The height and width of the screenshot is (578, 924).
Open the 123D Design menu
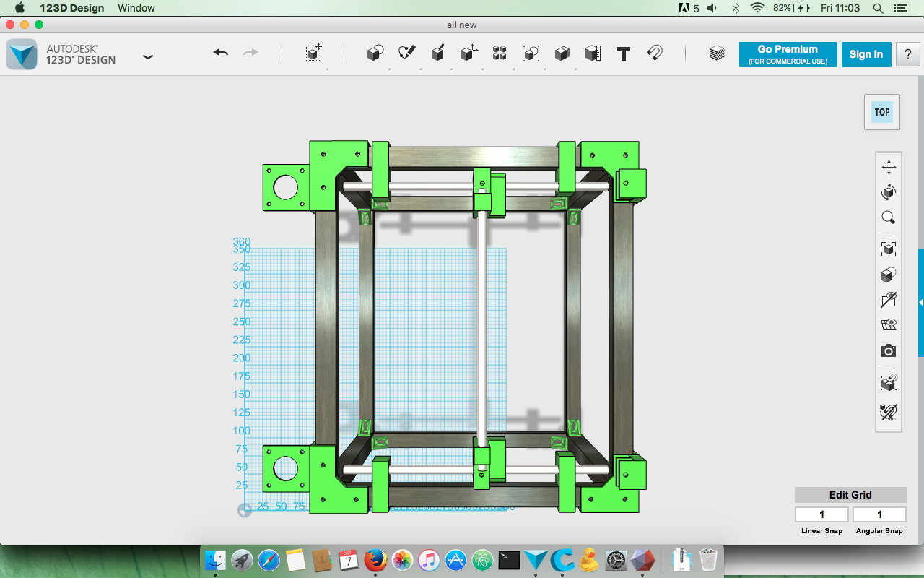tap(72, 8)
